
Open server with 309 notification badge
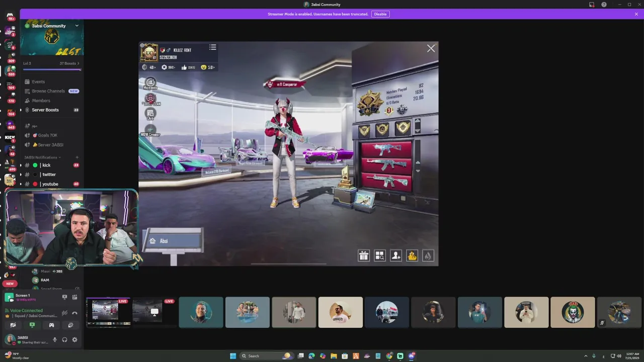pyautogui.click(x=10, y=57)
